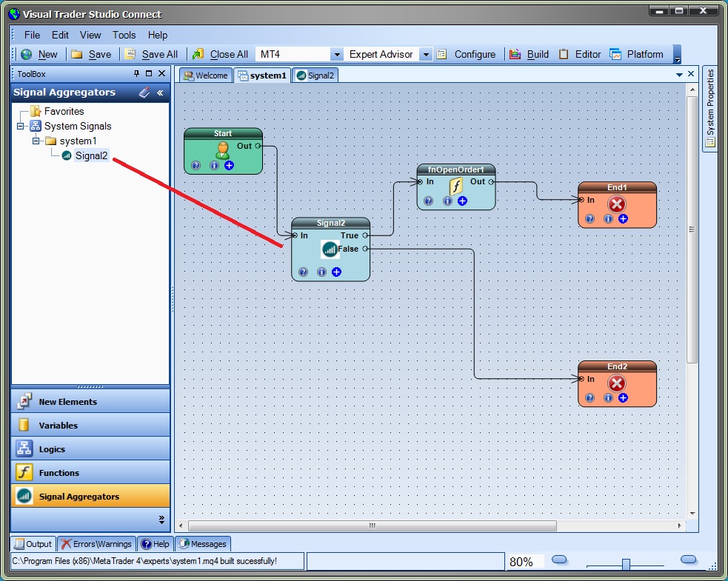Click the info icon on Signal2 block

tap(321, 272)
